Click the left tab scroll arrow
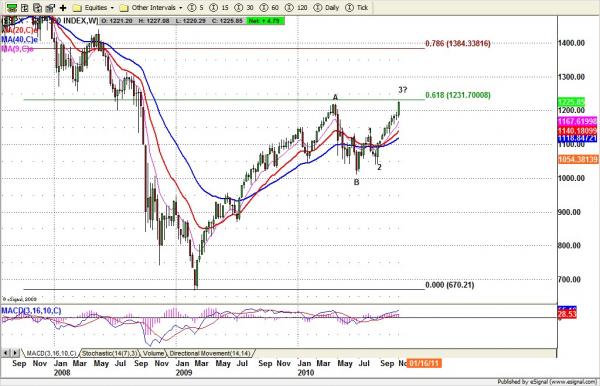 (6, 353)
